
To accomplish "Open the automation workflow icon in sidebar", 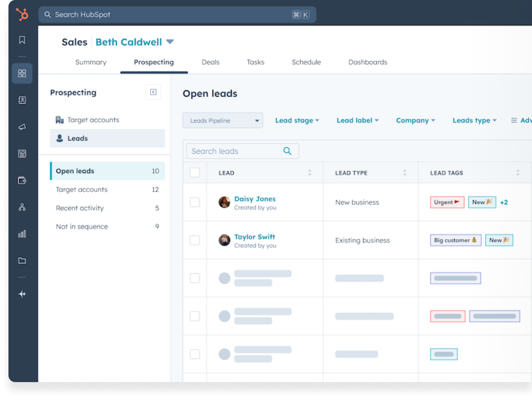I will (22, 207).
